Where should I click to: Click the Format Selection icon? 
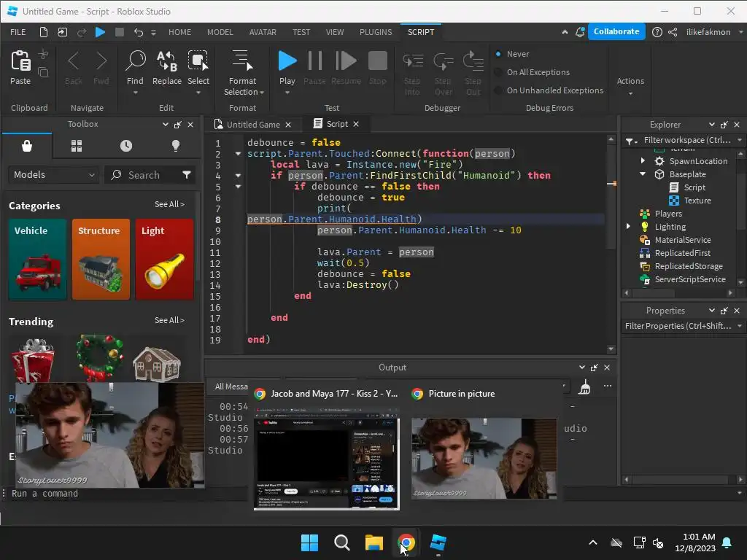(242, 61)
